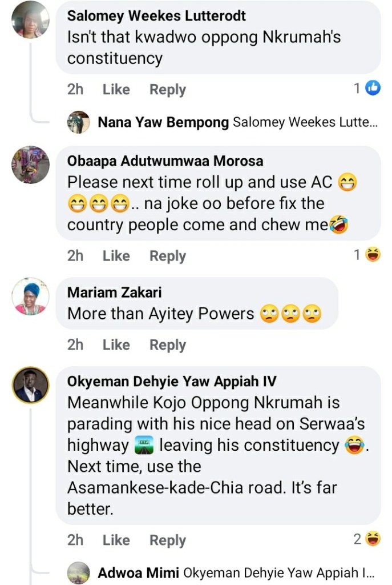This screenshot has width=392, height=585.
Task: Open Adwoa Mimi's profile picture
Action: point(79,571)
